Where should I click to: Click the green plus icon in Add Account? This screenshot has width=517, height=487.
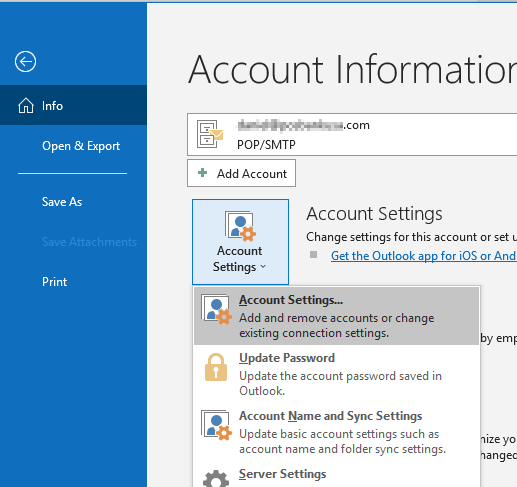(202, 173)
